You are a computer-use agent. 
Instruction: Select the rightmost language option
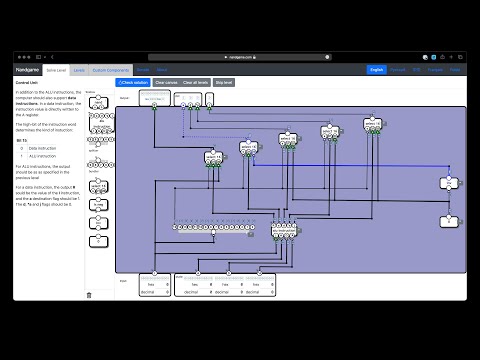coord(455,70)
